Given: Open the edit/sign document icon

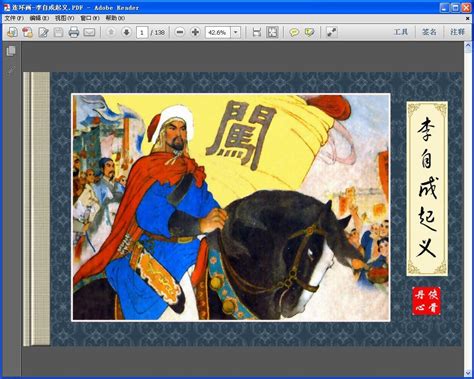Looking at the screenshot, I should pos(43,32).
